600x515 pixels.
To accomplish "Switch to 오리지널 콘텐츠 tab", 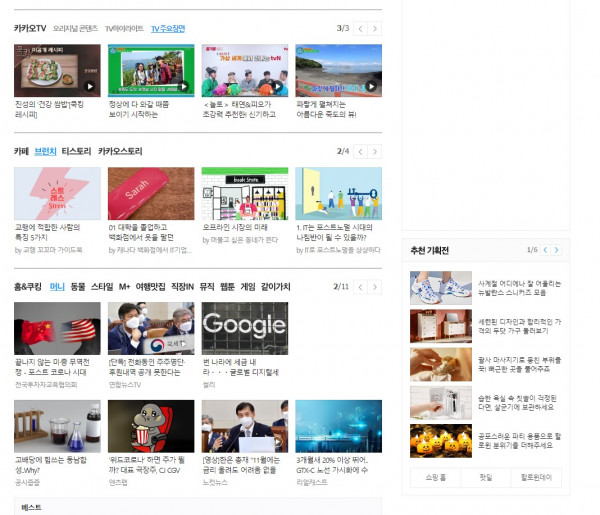I will [x=75, y=28].
